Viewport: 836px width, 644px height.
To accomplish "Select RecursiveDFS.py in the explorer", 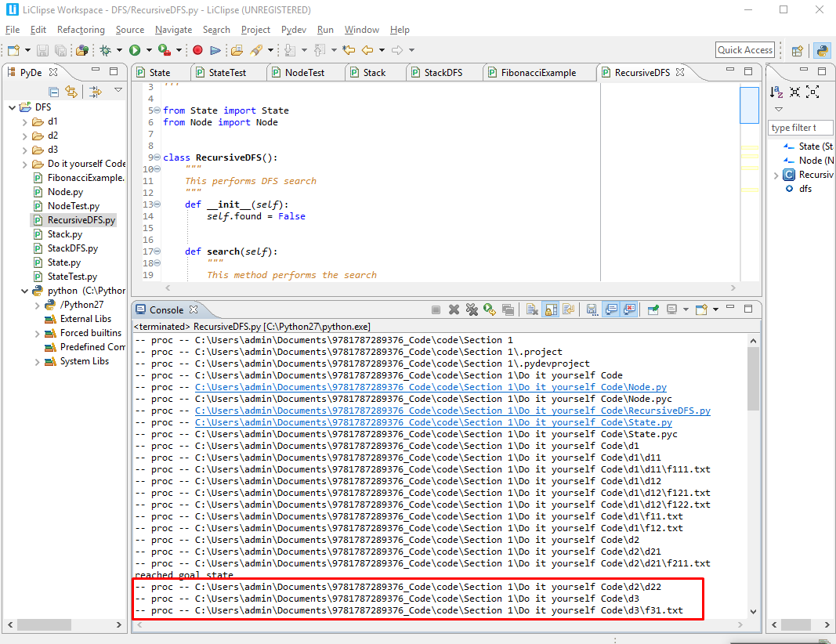I will click(81, 220).
